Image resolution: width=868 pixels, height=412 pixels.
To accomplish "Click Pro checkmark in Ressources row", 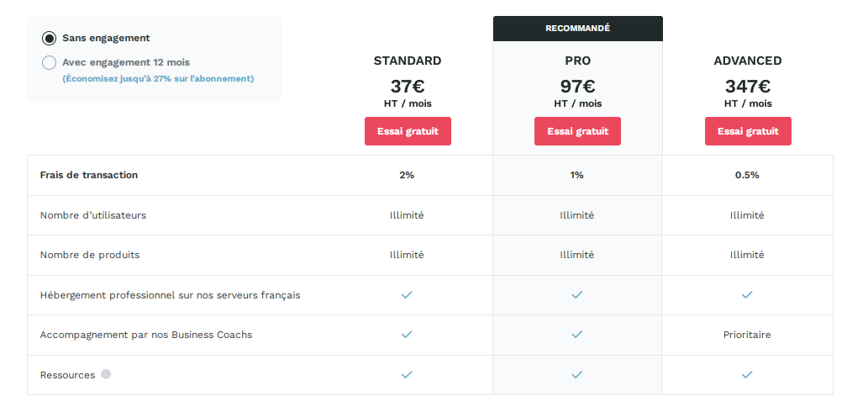I will point(576,375).
